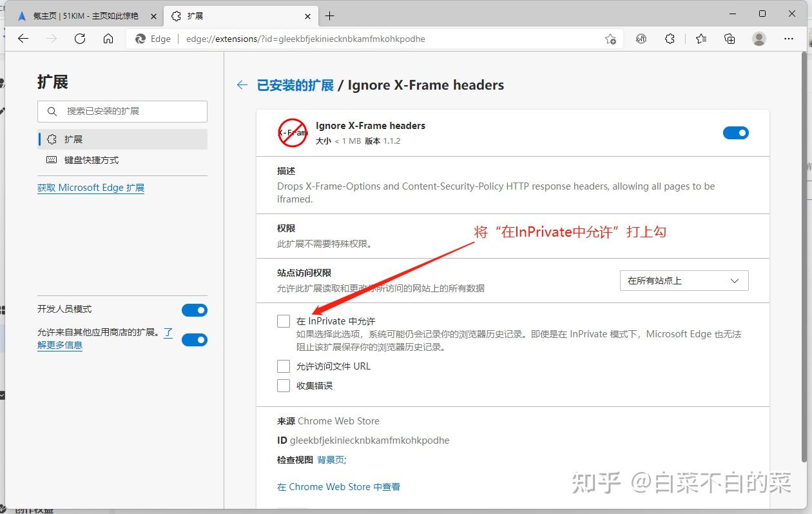Go to the browser home page
This screenshot has height=514, width=812.
pos(108,39)
